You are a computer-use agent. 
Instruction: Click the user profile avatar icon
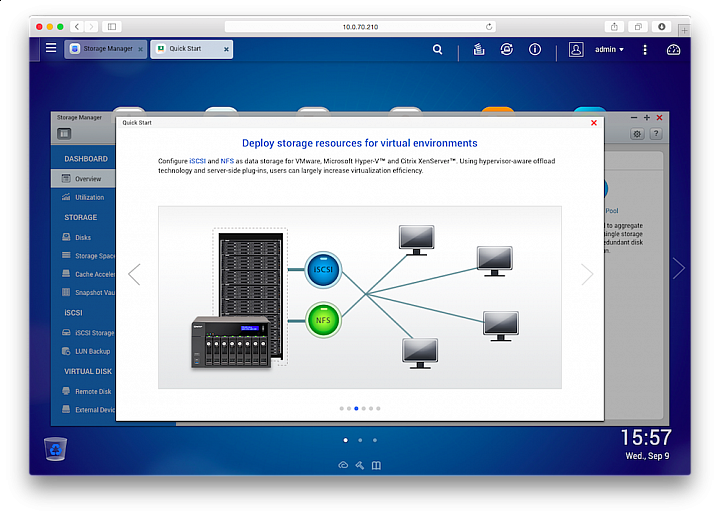[576, 49]
